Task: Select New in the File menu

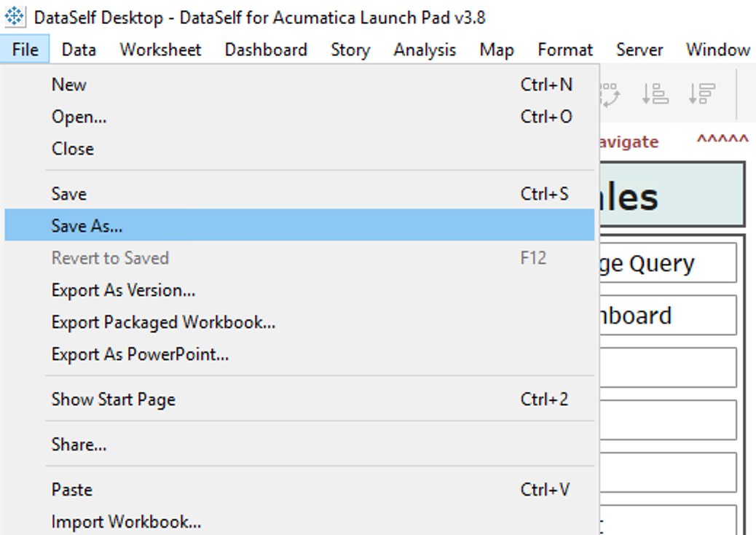Action: pos(69,85)
